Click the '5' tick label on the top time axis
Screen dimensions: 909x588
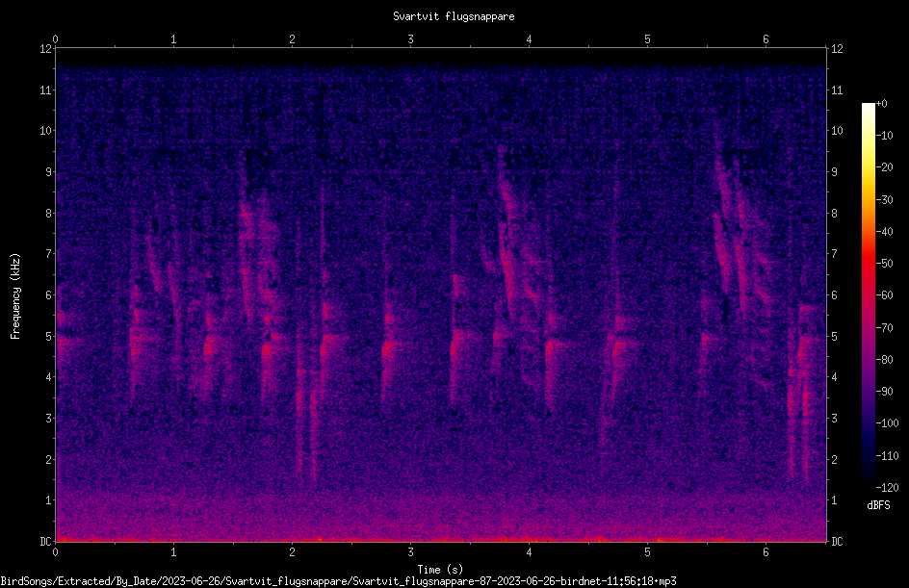pyautogui.click(x=647, y=39)
